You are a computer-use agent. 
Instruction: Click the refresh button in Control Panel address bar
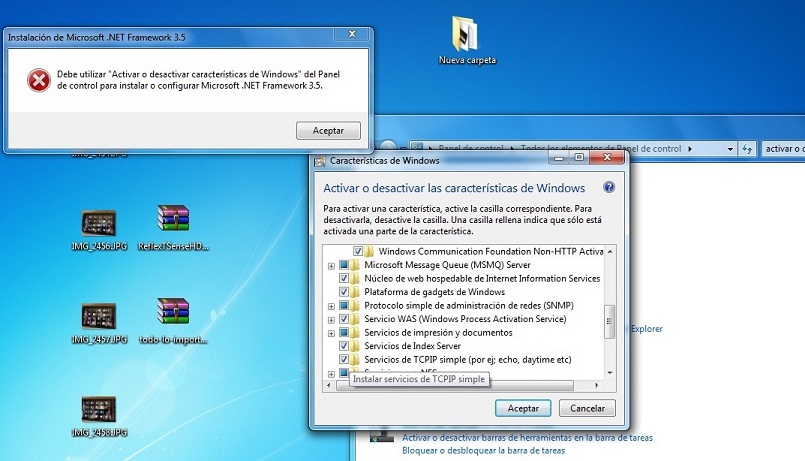point(747,149)
